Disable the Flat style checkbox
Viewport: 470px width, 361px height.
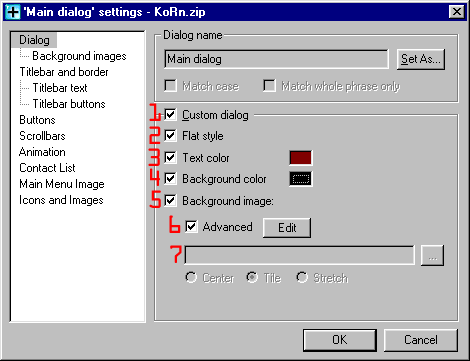click(x=170, y=136)
